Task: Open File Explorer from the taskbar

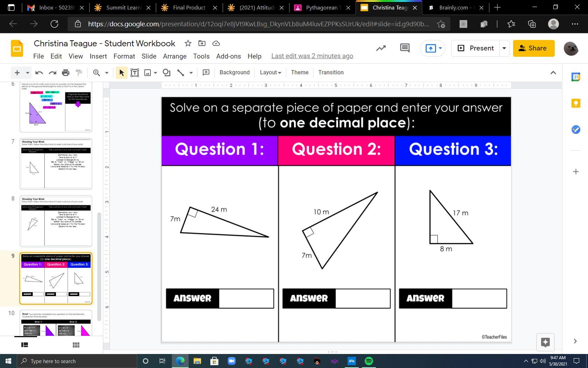Action: coord(197,361)
